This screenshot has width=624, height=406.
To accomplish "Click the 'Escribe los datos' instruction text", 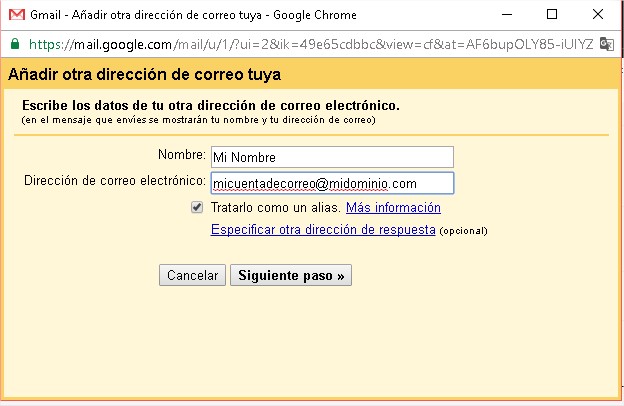I will pyautogui.click(x=210, y=105).
